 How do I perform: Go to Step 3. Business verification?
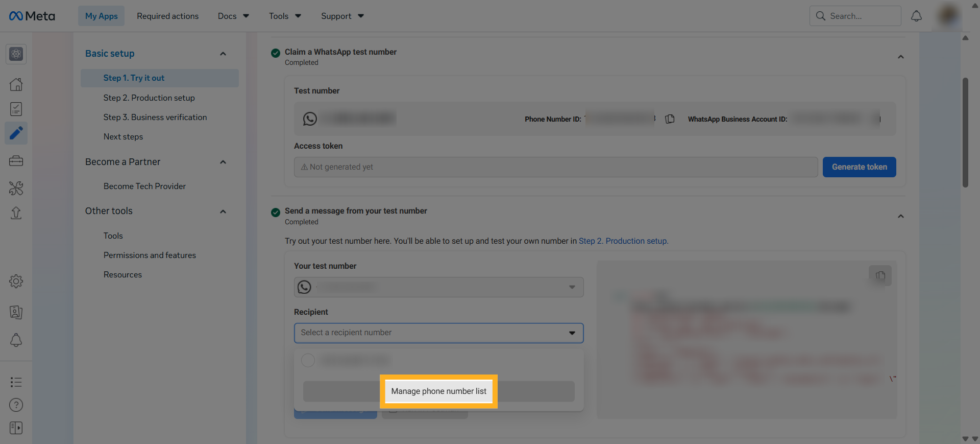[155, 117]
